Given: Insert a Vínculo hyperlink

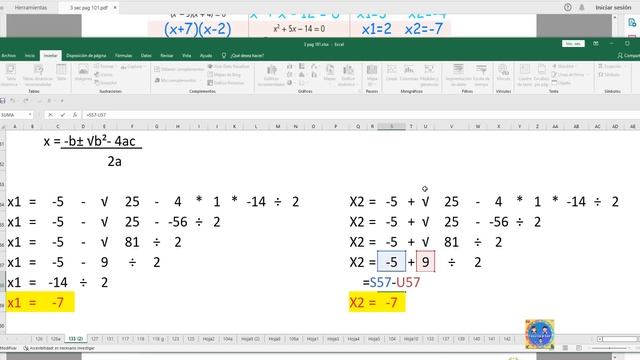Looking at the screenshot, I should [503, 73].
